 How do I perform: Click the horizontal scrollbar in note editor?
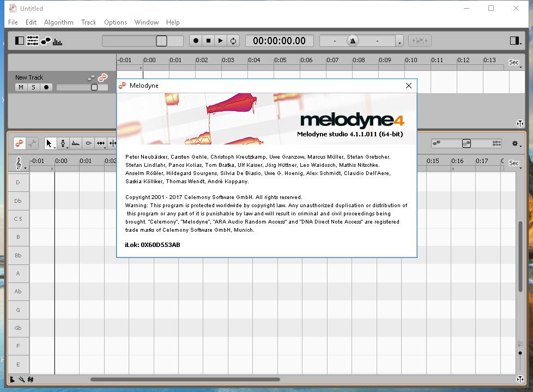[185, 379]
